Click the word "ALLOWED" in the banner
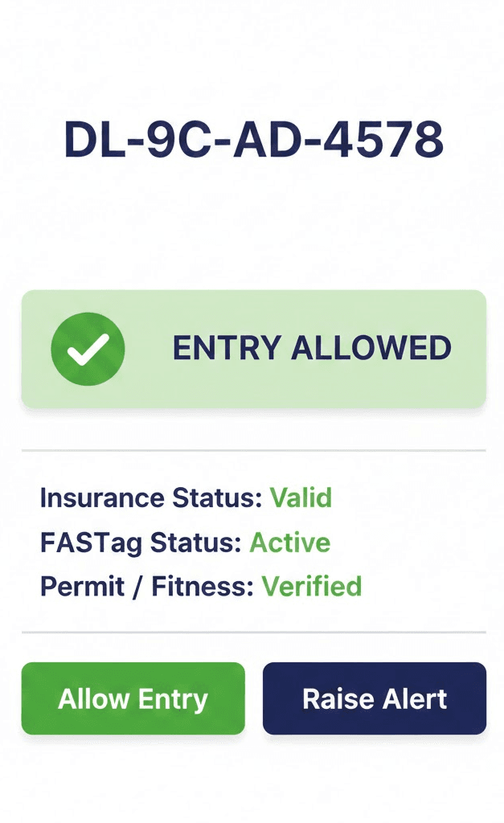 pos(371,349)
